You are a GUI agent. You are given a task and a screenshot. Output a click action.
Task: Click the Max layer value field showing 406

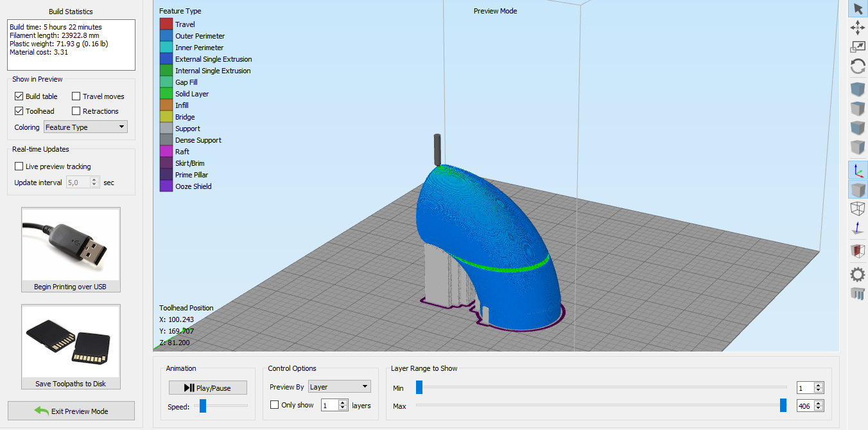(805, 406)
